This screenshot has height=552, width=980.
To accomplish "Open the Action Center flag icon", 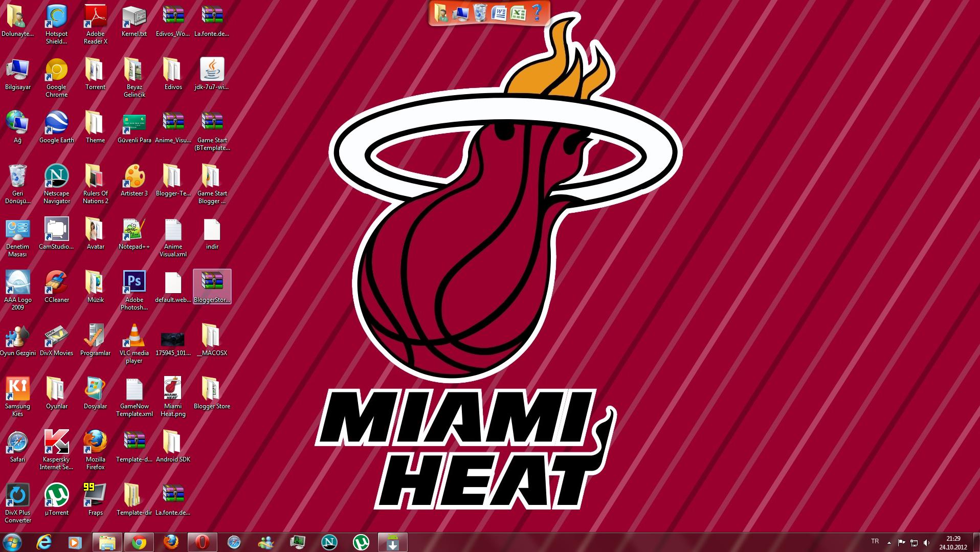I will (x=901, y=542).
